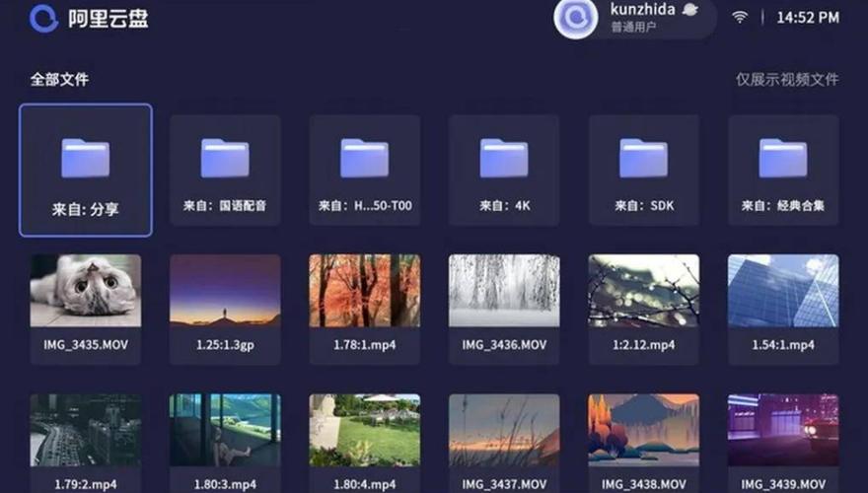The height and width of the screenshot is (493, 868).
Task: Click the IMG_3438.MOV file name
Action: [643, 485]
